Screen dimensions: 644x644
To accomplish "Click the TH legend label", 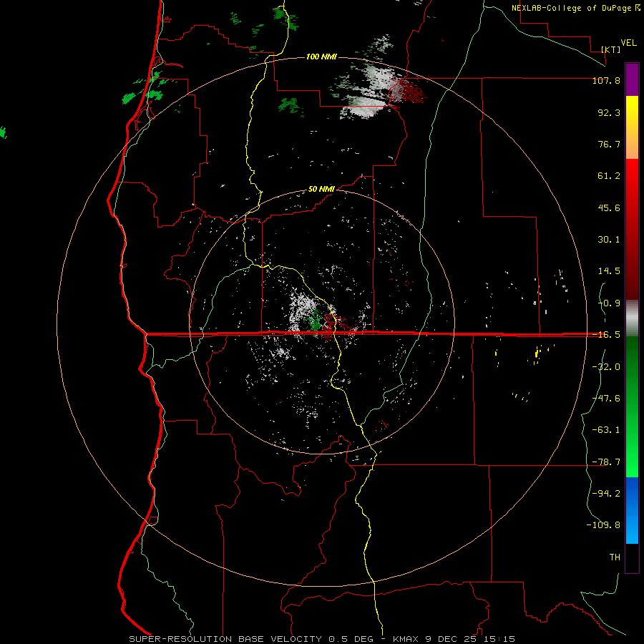I will pos(615,557).
